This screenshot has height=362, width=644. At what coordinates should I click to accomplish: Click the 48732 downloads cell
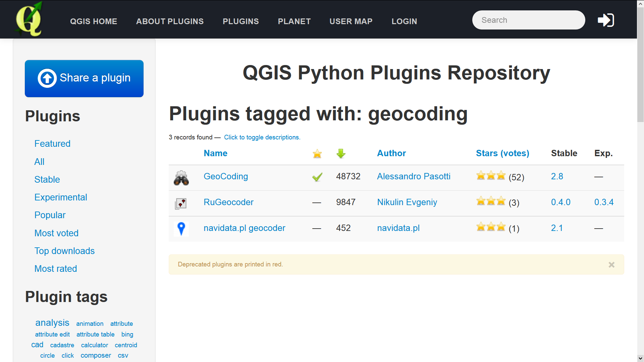348,177
